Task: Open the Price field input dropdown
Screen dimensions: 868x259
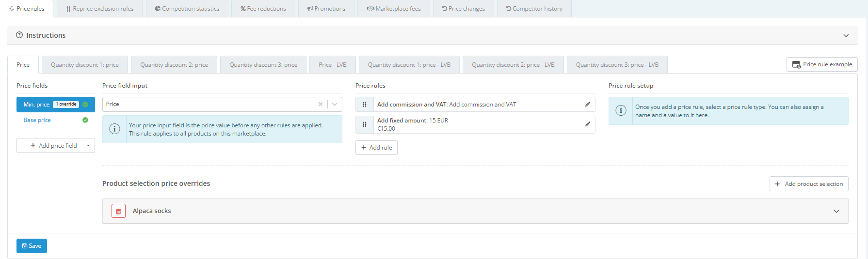Action: [x=335, y=104]
